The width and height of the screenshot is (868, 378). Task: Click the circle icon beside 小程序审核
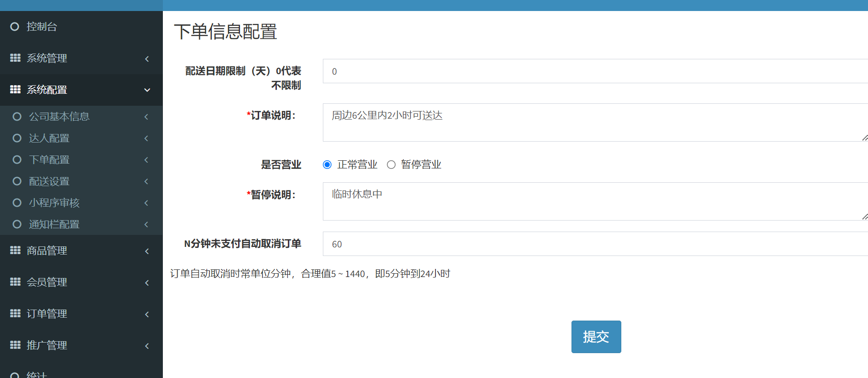tap(17, 203)
